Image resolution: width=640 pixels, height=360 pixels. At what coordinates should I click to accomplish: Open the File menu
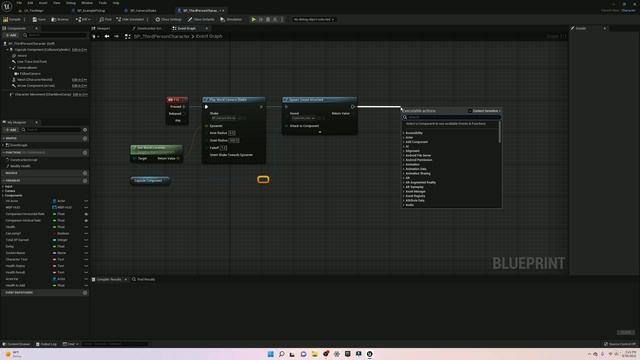(19, 3)
